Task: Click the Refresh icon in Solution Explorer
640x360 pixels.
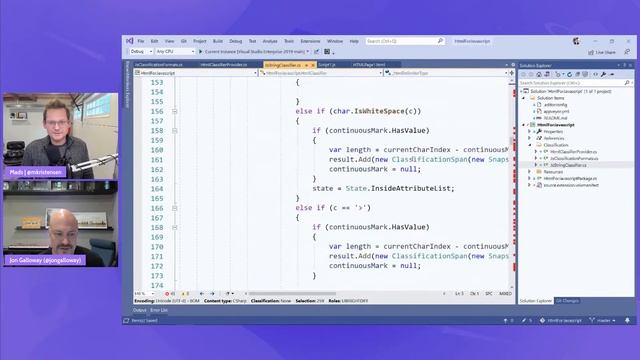Action: click(x=569, y=74)
